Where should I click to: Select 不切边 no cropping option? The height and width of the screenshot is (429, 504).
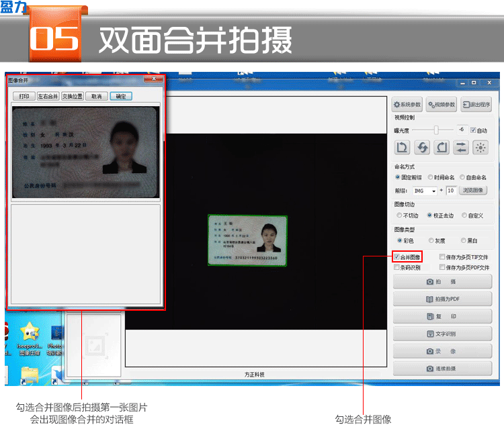399,216
